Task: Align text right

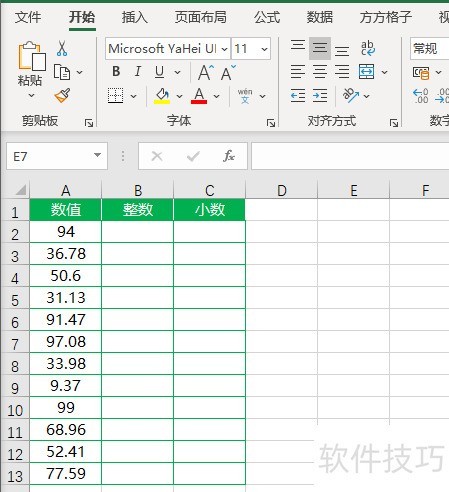Action: pyautogui.click(x=342, y=72)
